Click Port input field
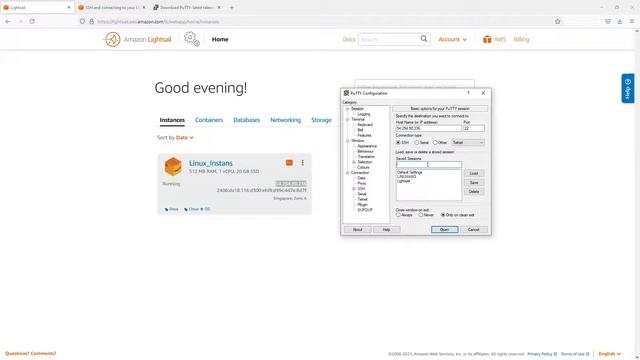The width and height of the screenshot is (640, 360). pos(474,128)
